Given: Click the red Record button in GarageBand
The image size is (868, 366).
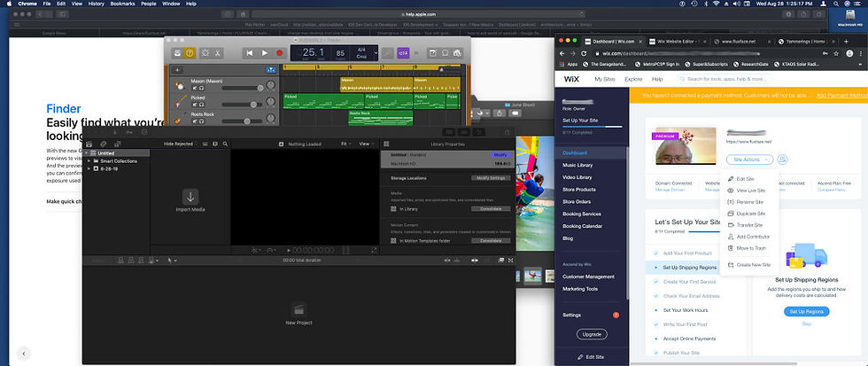Looking at the screenshot, I should point(280,53).
